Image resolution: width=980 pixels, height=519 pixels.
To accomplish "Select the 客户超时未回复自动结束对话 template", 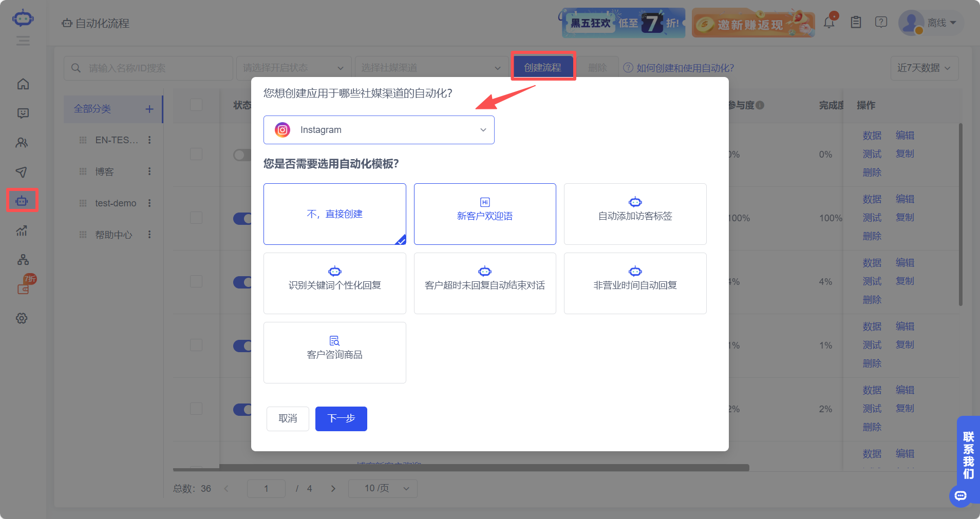I will point(485,283).
